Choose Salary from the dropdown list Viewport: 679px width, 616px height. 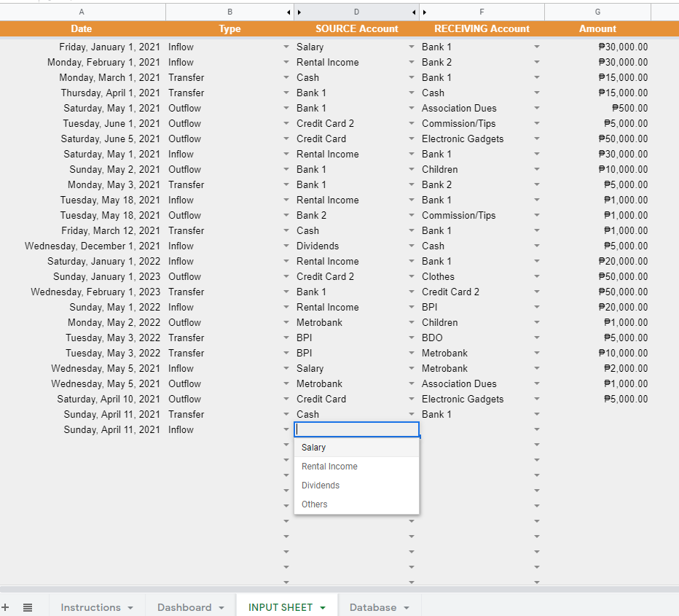coord(314,448)
